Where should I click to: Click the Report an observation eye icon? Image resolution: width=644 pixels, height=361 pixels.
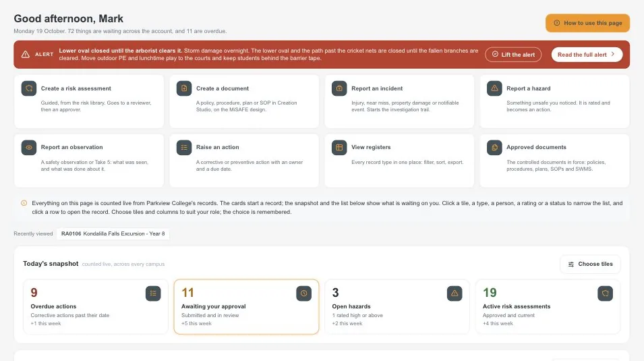pos(29,148)
